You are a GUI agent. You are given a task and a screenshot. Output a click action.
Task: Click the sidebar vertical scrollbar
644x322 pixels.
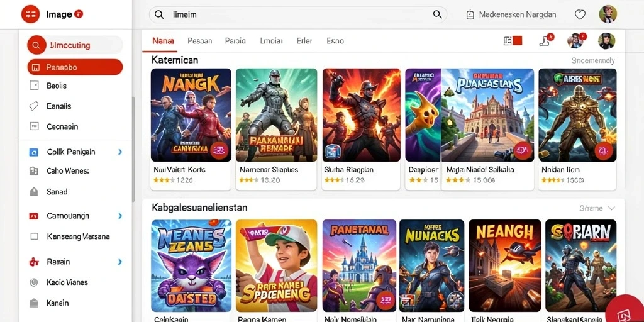pos(133,150)
